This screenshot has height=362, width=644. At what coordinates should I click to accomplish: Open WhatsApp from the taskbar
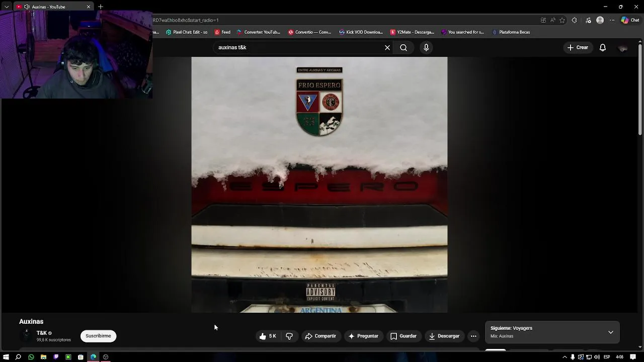[x=31, y=357]
